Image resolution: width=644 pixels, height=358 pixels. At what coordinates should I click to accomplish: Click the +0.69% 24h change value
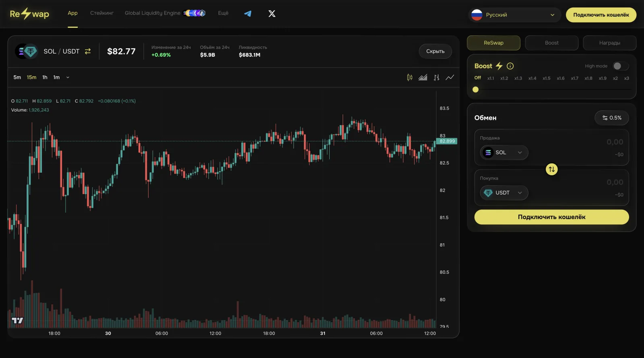click(x=161, y=55)
